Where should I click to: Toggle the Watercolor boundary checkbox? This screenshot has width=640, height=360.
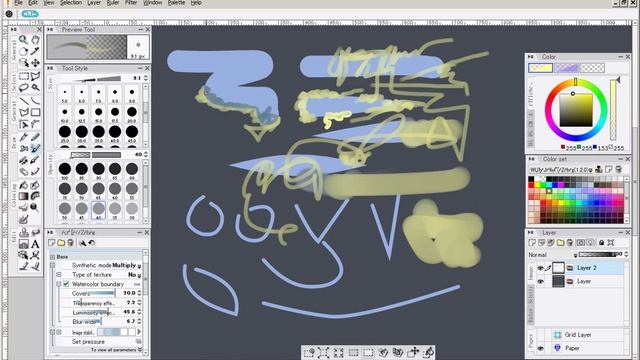pyautogui.click(x=66, y=284)
